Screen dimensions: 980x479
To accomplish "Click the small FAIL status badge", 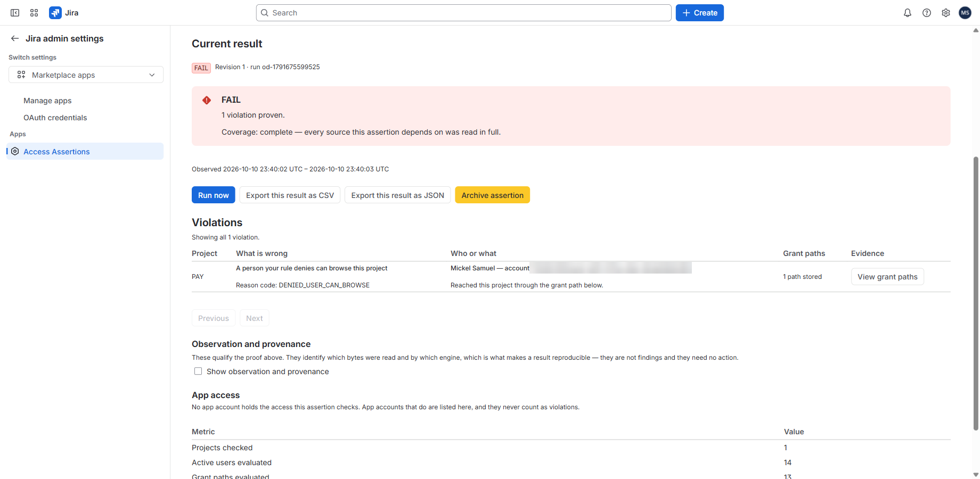I will (x=201, y=68).
